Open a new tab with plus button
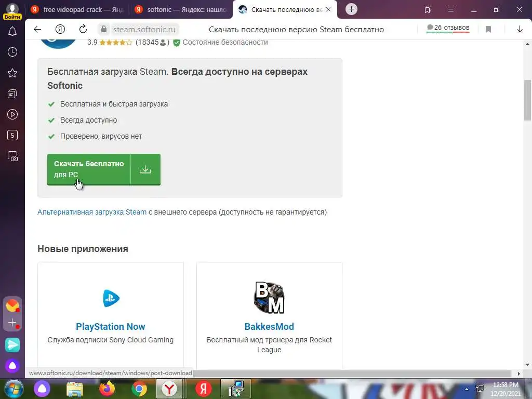 click(x=352, y=9)
